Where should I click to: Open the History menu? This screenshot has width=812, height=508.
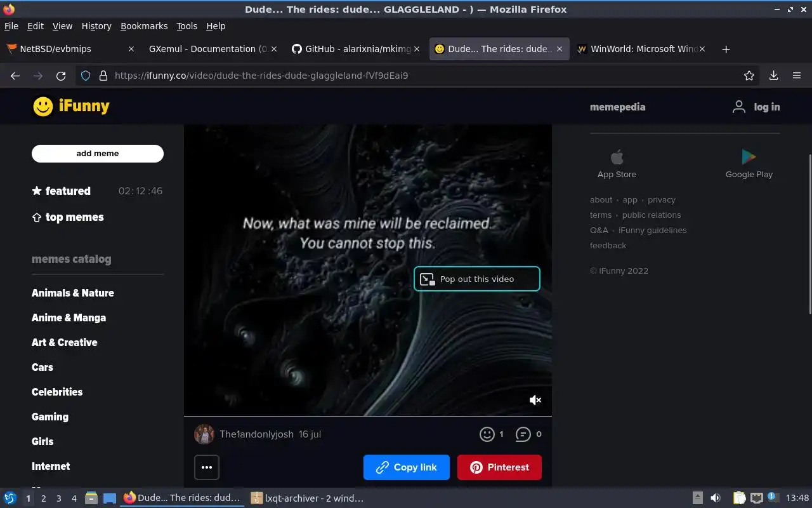96,26
